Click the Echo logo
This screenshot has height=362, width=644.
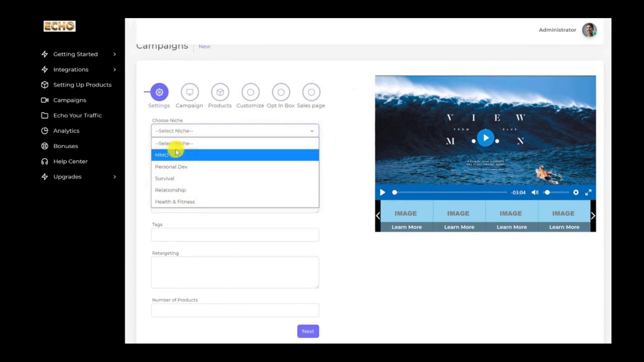pyautogui.click(x=59, y=26)
